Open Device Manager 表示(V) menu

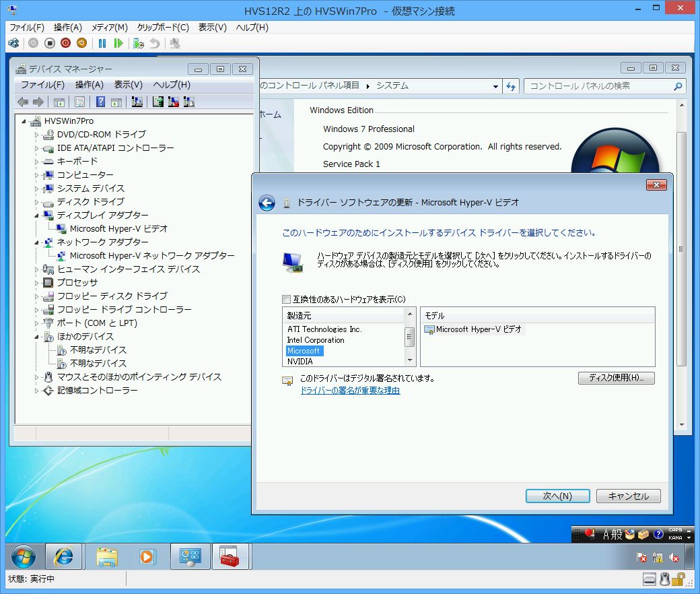pos(128,85)
